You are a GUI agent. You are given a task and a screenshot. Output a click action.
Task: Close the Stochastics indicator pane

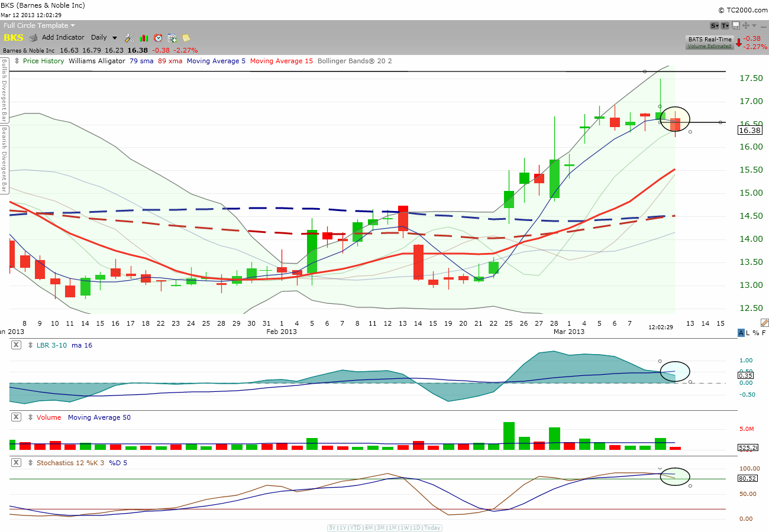[x=16, y=463]
